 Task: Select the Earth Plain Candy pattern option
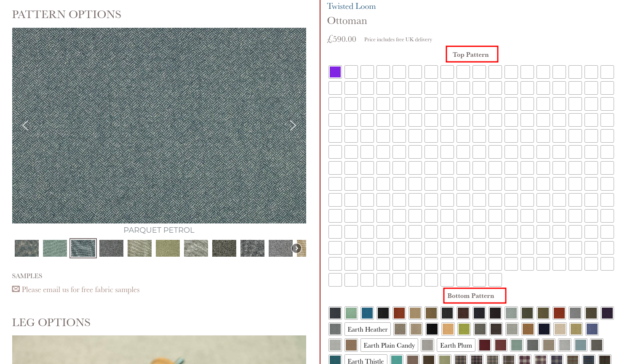point(390,345)
